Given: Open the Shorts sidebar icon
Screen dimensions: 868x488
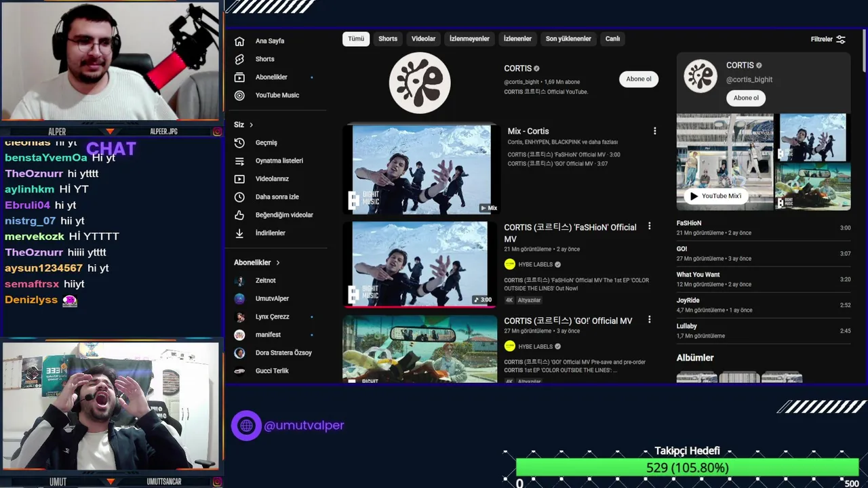Looking at the screenshot, I should 239,60.
